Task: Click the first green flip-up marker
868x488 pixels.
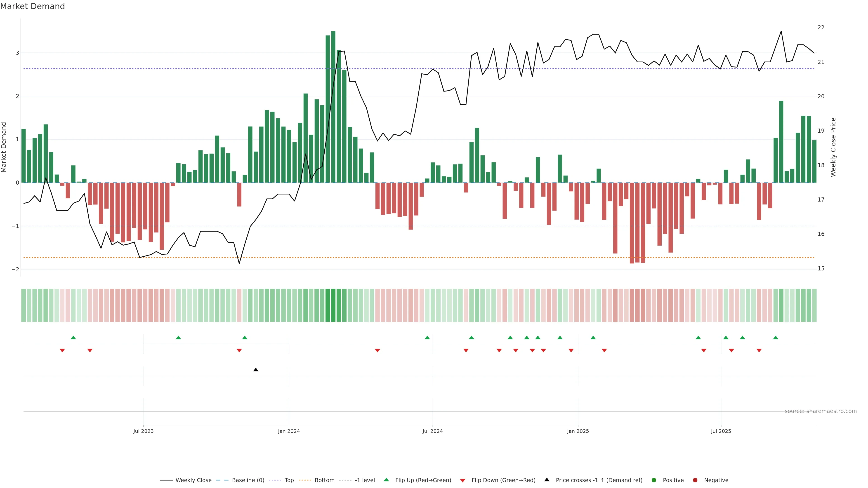Action: pos(73,338)
